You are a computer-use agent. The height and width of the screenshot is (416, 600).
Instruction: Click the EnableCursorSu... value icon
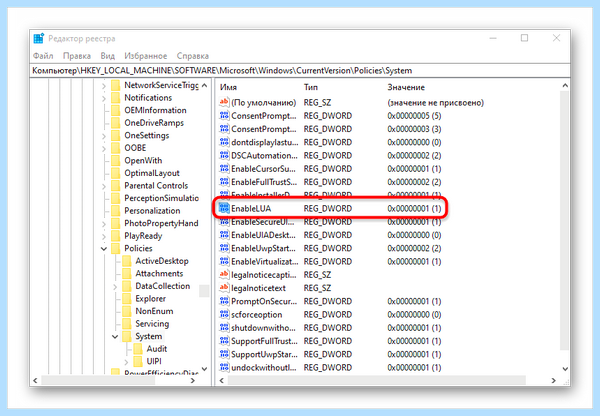click(224, 168)
